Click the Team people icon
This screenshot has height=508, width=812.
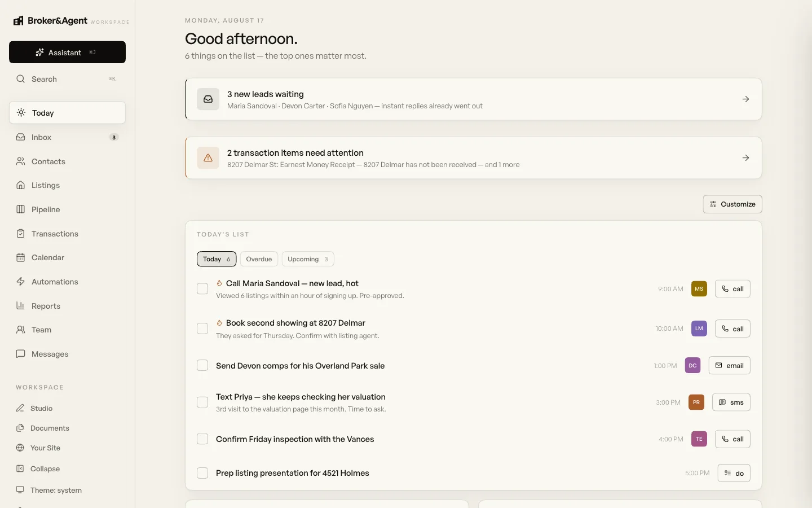pyautogui.click(x=21, y=330)
